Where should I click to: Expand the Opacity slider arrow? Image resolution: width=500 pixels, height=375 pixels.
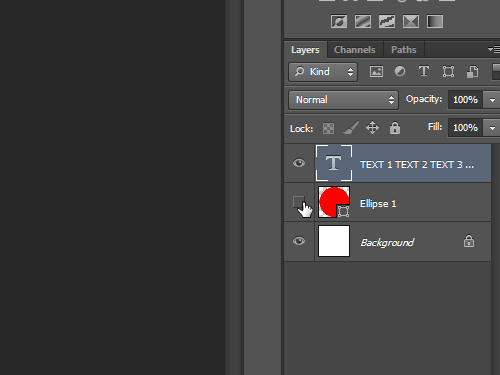[x=492, y=100]
